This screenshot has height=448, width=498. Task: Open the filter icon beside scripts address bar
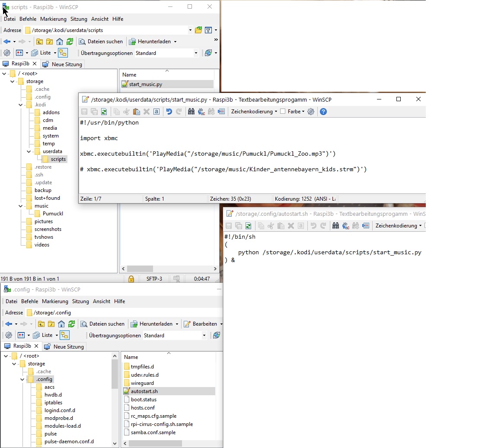208,30
